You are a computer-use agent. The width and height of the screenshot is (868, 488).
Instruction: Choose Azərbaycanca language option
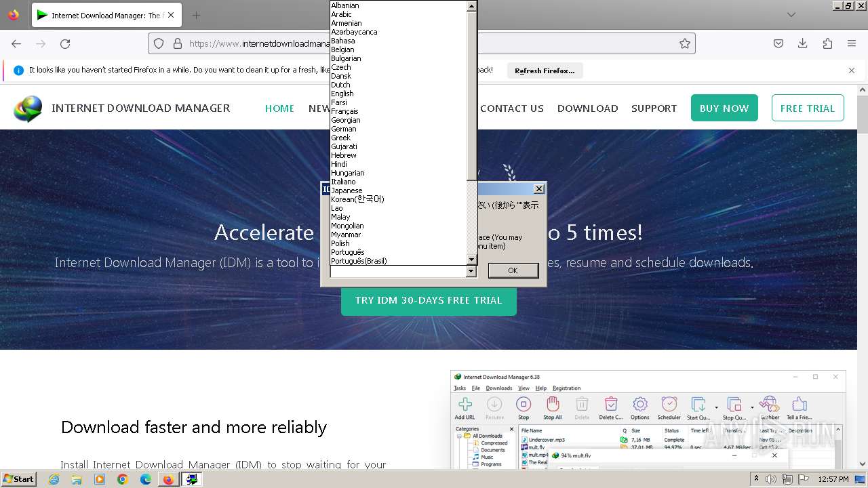tap(399, 32)
